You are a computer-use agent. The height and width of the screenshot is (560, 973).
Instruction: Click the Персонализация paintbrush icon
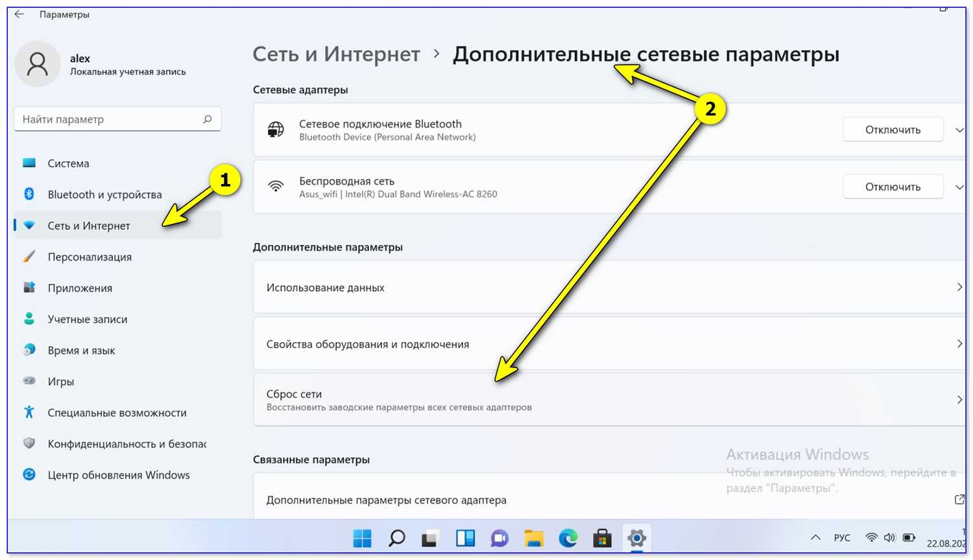click(x=29, y=256)
